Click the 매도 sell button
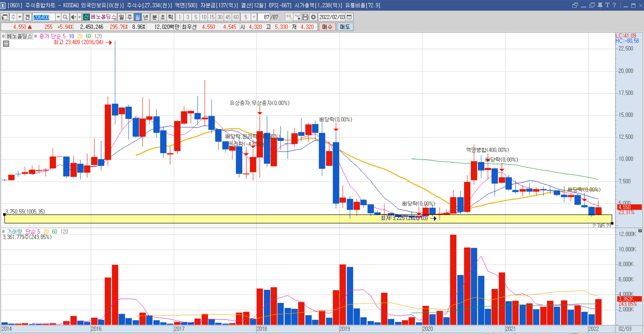 pyautogui.click(x=345, y=27)
